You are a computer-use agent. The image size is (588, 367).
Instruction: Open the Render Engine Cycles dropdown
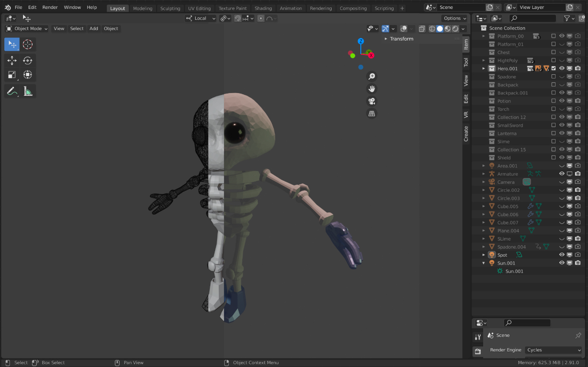pos(553,350)
